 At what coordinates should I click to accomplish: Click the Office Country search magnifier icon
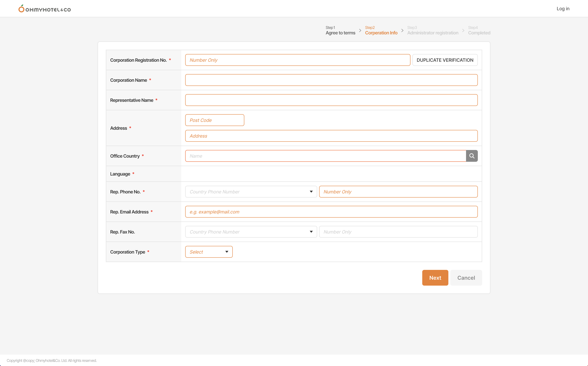[x=472, y=156]
